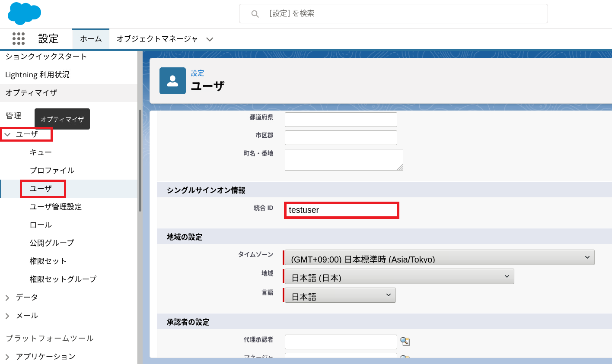
Task: Click the [設定] を検索 search field
Action: pyautogui.click(x=393, y=14)
